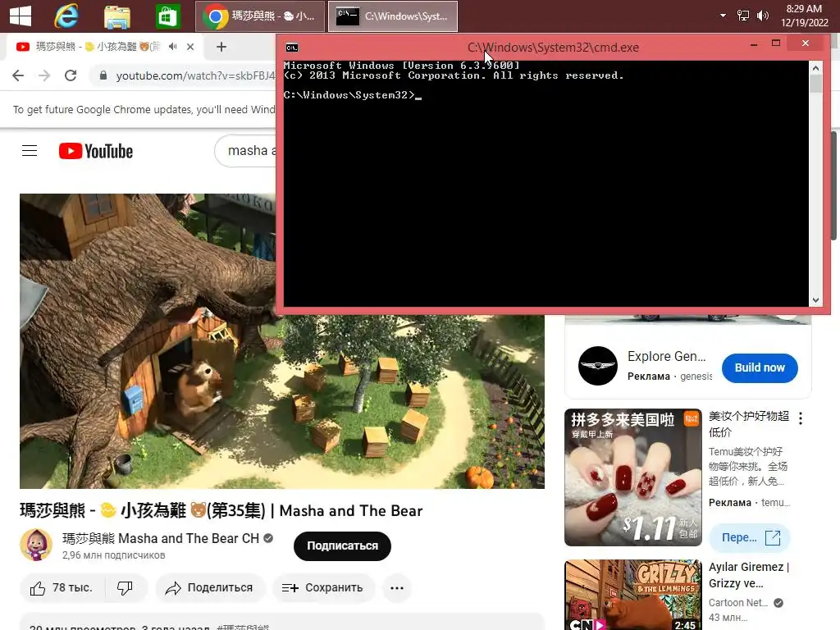Maximize the cmd.exe window

[x=776, y=43]
